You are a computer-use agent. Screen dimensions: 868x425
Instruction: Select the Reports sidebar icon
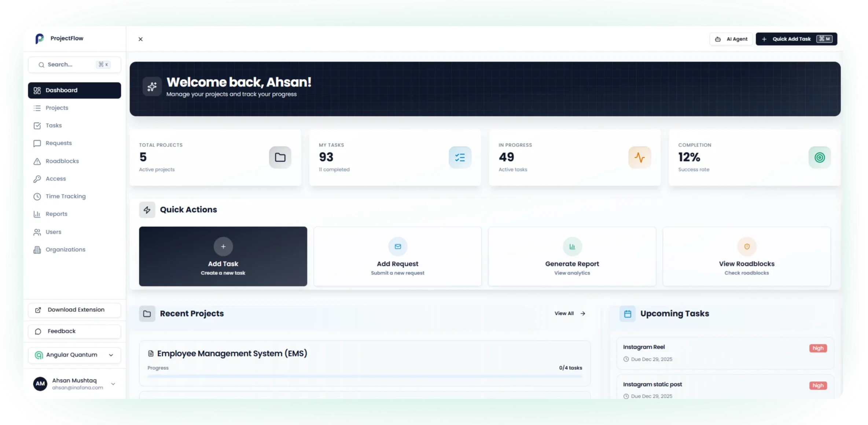point(38,214)
